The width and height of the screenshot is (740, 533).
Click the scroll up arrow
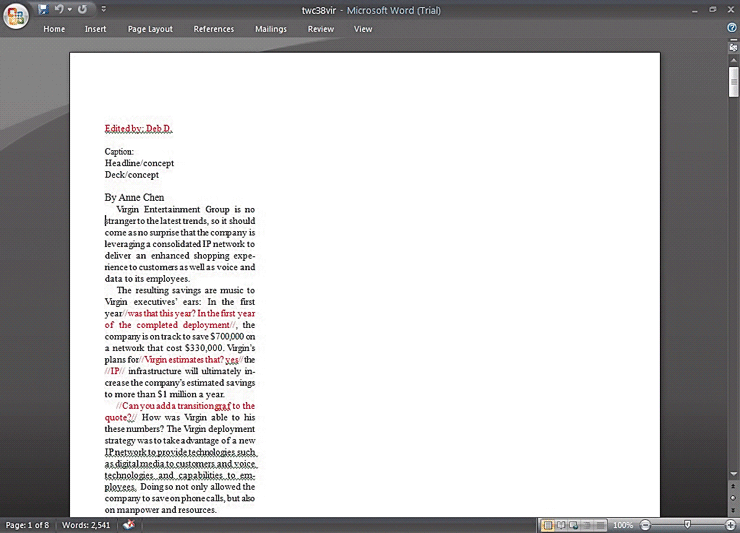click(x=733, y=60)
